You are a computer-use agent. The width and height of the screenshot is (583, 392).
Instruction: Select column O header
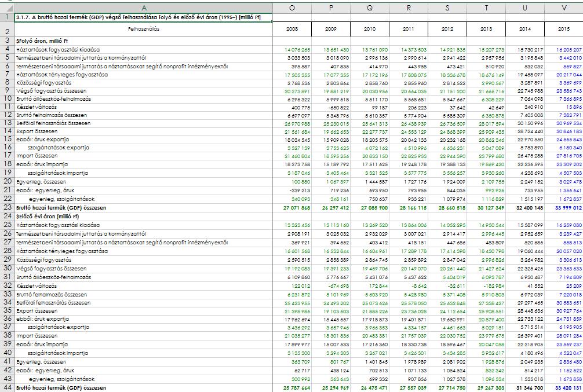pos(292,8)
